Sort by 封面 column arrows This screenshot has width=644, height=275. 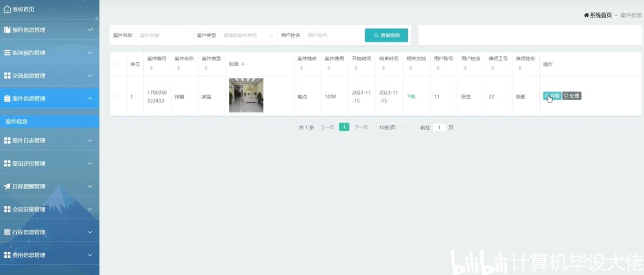pos(243,64)
